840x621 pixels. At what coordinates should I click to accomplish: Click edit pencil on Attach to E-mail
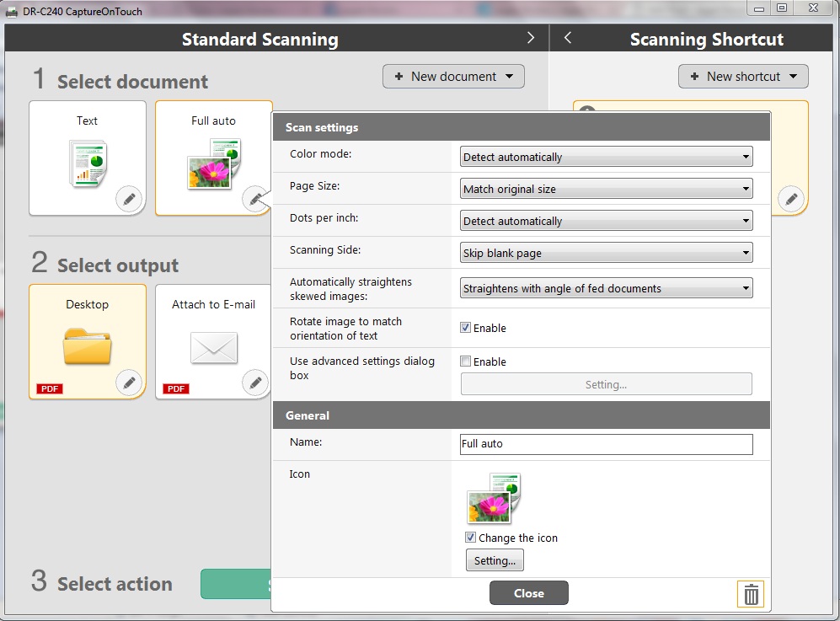(255, 383)
